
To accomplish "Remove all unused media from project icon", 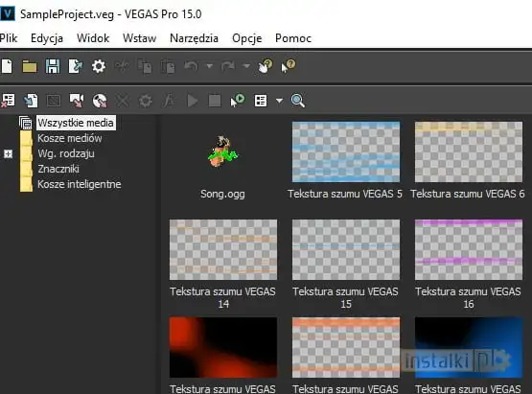I will point(8,101).
